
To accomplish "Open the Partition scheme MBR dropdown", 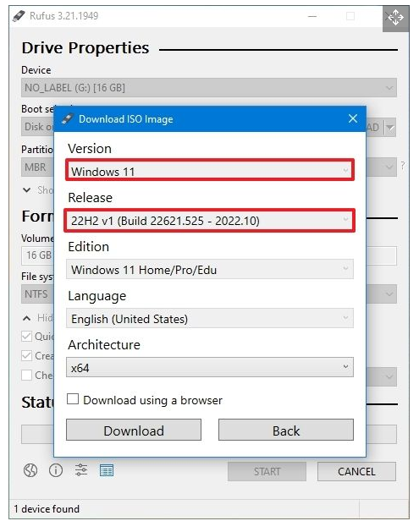I will tap(37, 167).
